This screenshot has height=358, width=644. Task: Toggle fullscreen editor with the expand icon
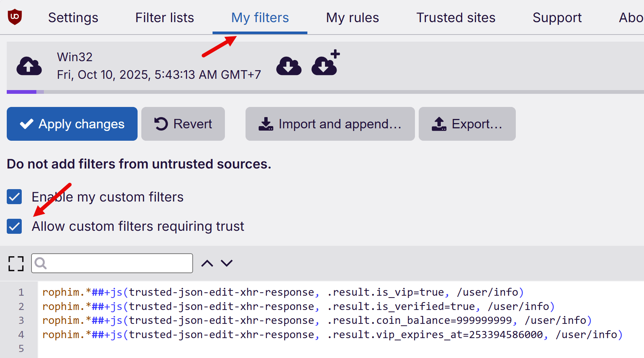(16, 263)
